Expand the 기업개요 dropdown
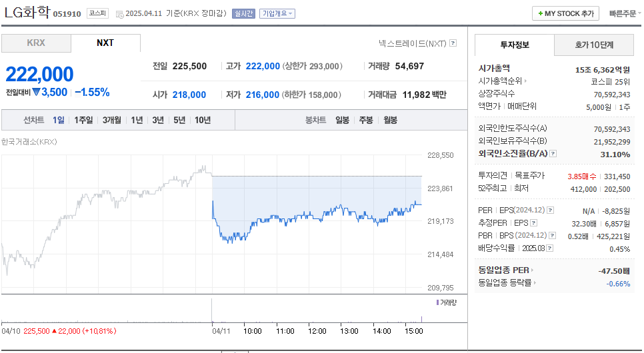This screenshot has height=353, width=644. tap(277, 13)
